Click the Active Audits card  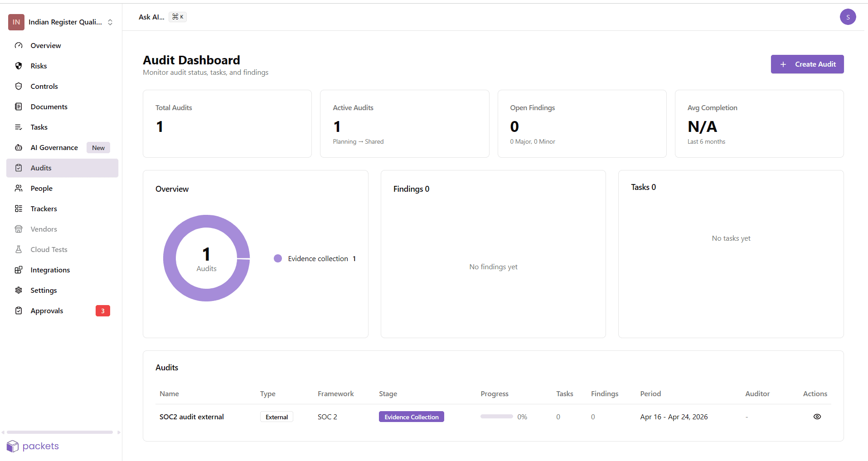404,124
